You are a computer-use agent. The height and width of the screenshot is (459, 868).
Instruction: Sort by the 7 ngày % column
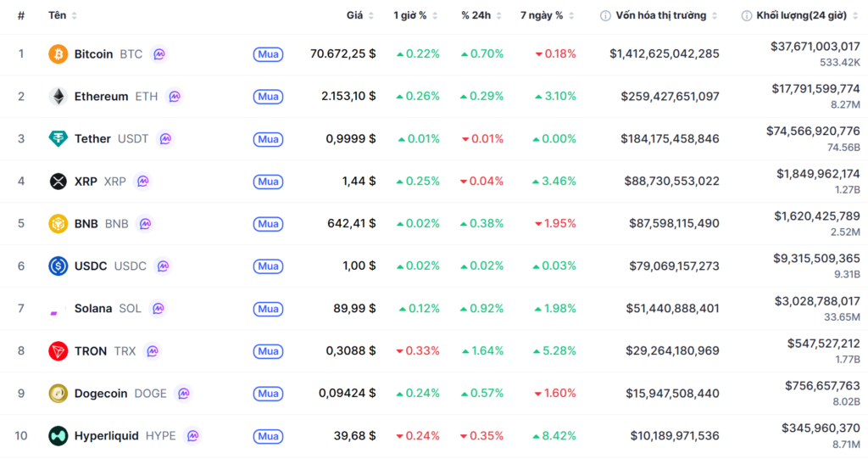pyautogui.click(x=547, y=15)
